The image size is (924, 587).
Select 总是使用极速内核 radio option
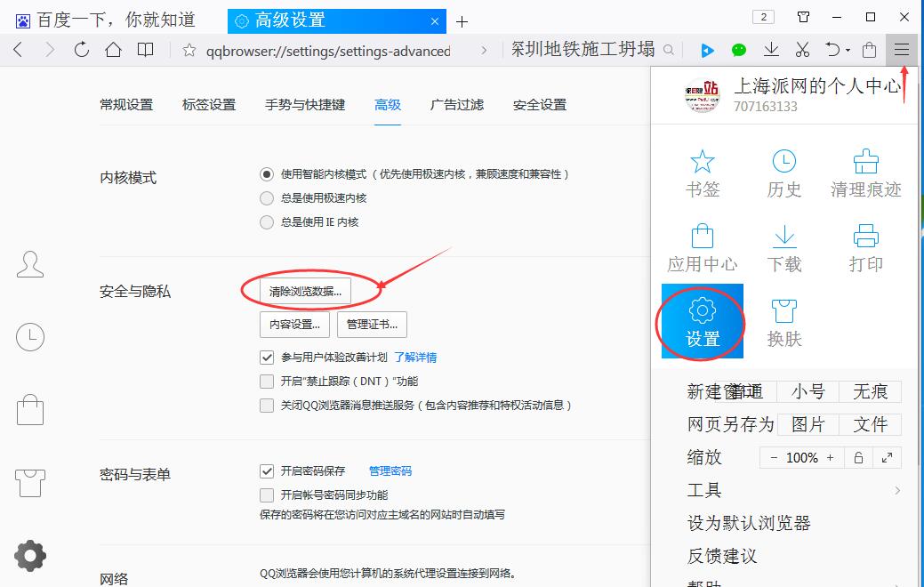pyautogui.click(x=266, y=198)
